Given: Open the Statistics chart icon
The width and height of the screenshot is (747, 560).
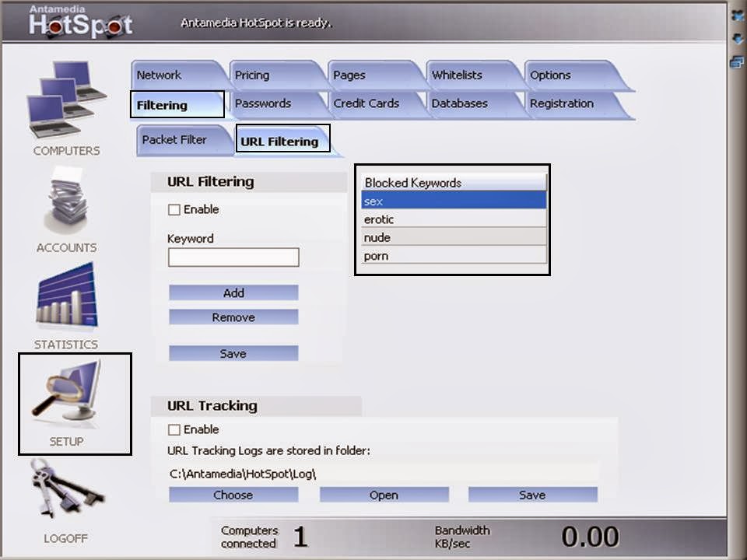Looking at the screenshot, I should [67, 296].
